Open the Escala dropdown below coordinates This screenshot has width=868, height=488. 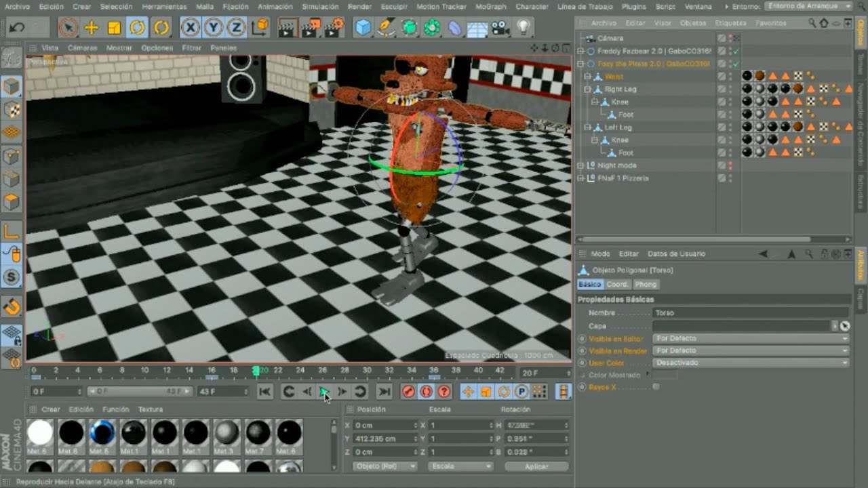click(460, 466)
